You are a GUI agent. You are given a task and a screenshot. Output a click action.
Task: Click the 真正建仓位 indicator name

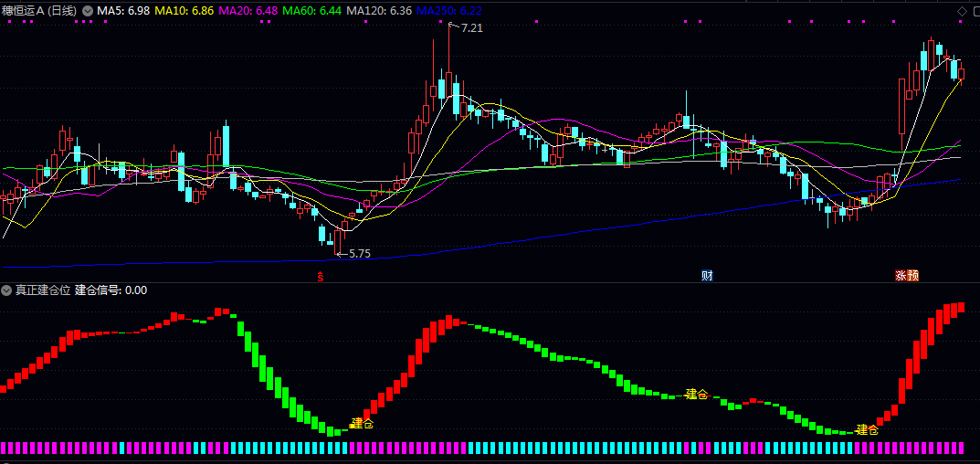point(43,290)
